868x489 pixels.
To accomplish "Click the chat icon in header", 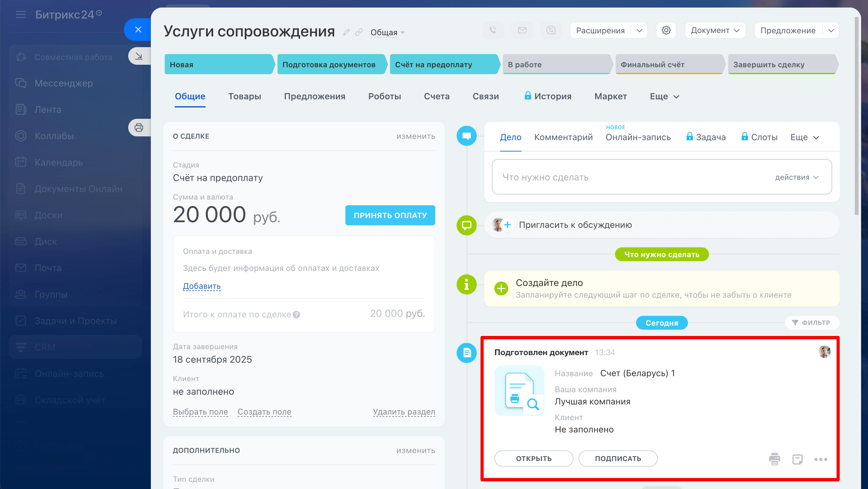I will tap(551, 30).
